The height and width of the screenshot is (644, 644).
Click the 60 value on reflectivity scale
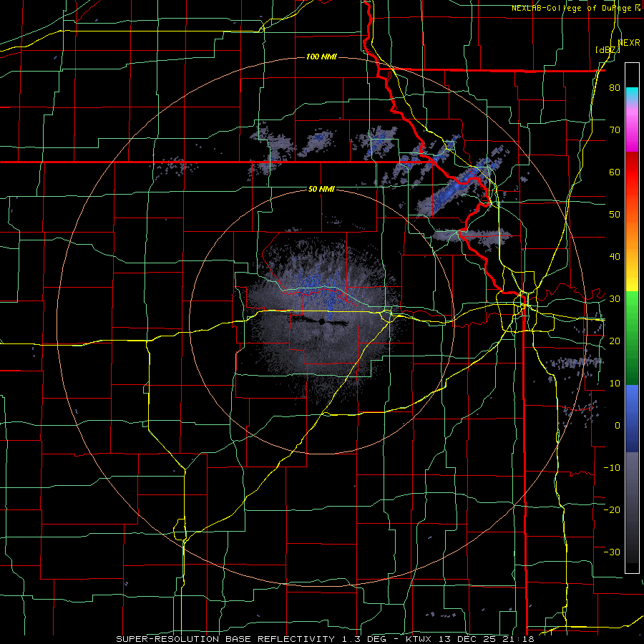tap(615, 172)
